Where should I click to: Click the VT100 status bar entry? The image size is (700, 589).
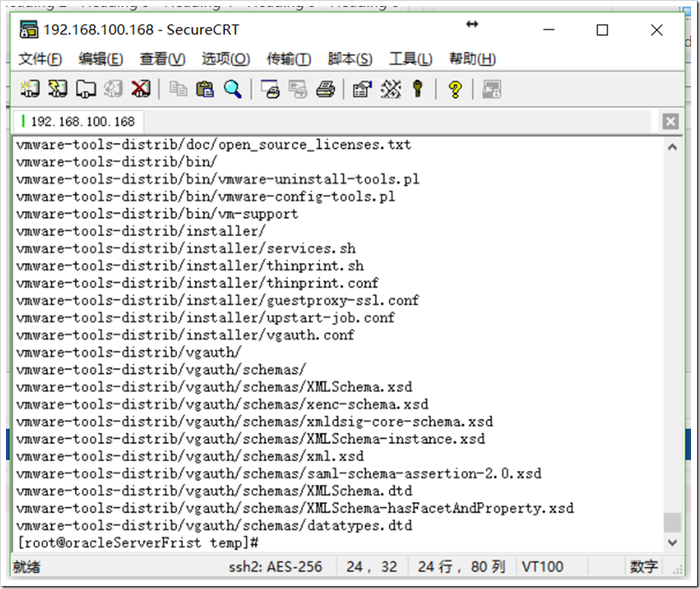click(x=542, y=567)
